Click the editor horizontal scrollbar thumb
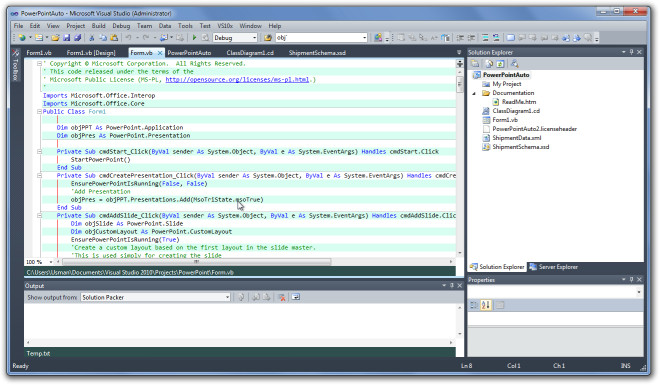 [197, 262]
